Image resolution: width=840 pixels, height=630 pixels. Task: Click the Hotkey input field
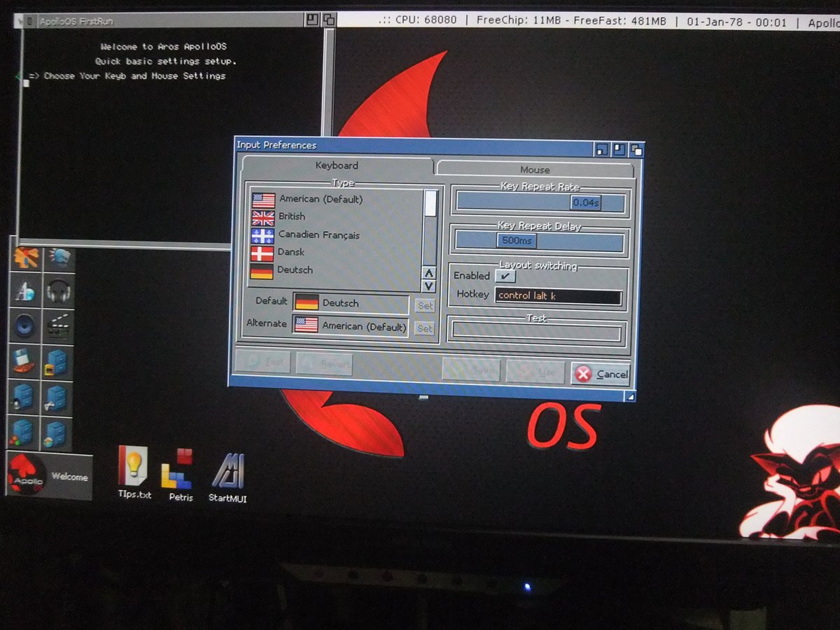click(558, 296)
